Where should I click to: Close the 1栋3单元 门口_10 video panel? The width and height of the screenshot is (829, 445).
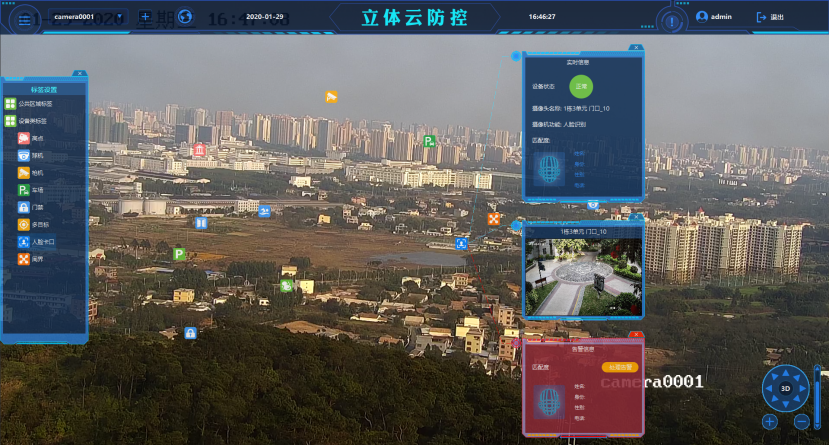click(x=636, y=217)
